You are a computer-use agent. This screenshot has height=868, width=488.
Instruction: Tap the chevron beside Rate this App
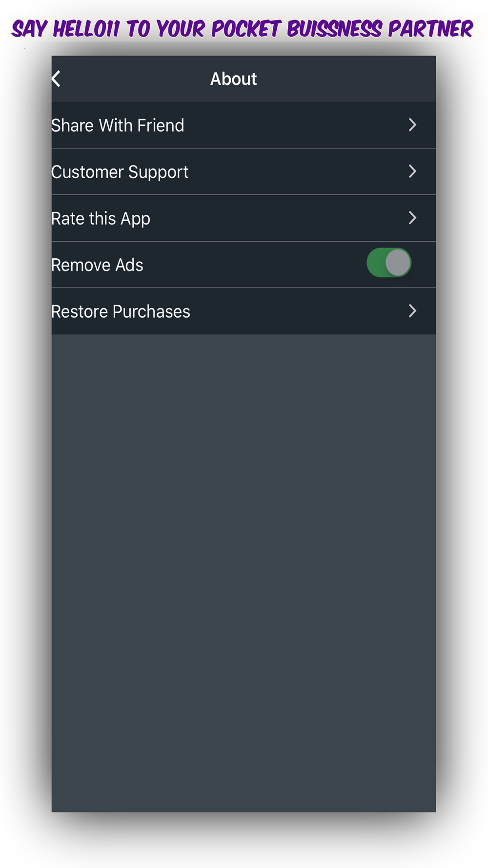[x=412, y=218]
